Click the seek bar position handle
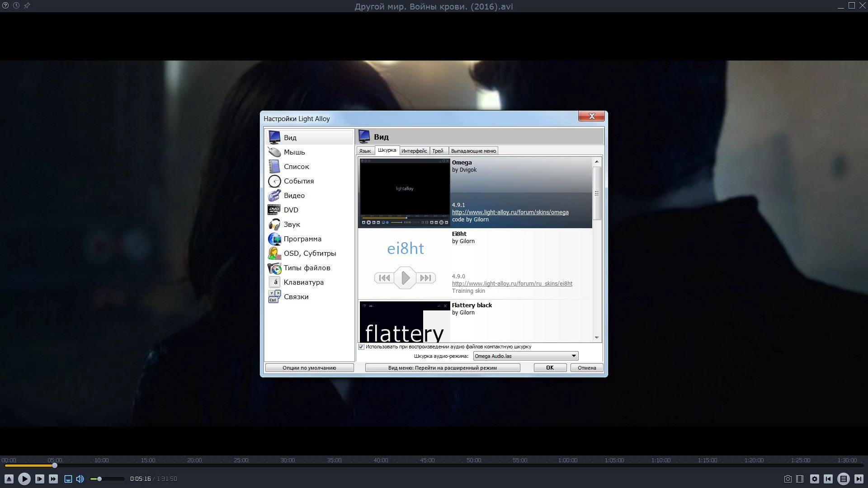Viewport: 868px width, 488px height. pyautogui.click(x=55, y=465)
